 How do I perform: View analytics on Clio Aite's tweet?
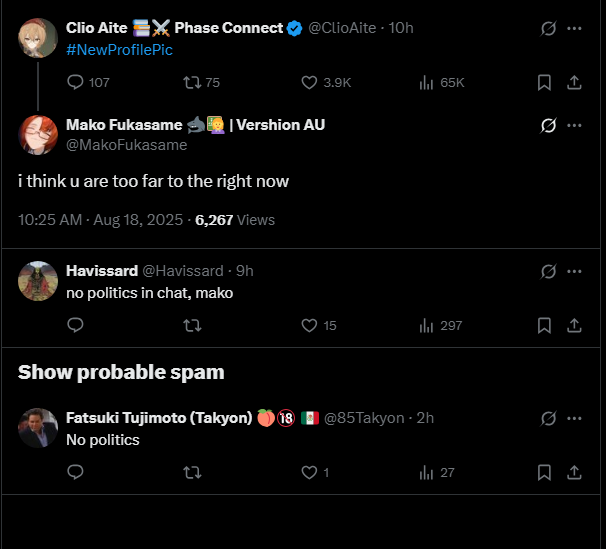[426, 82]
